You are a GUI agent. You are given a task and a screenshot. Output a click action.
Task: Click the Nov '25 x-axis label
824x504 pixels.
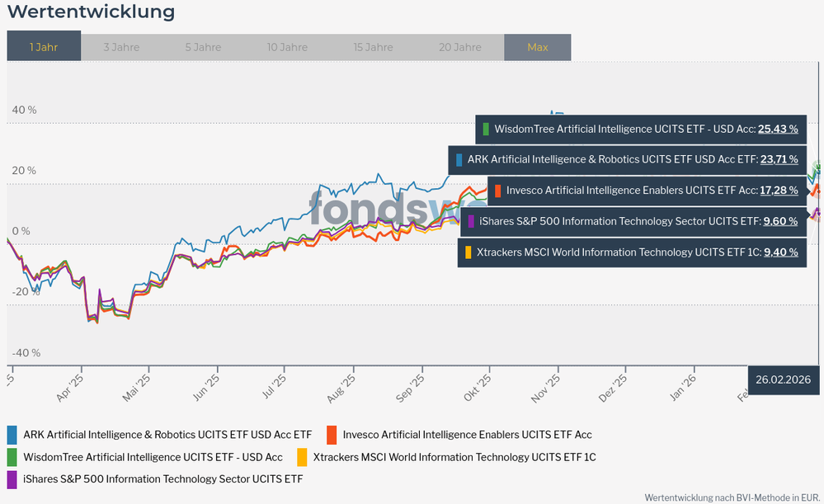point(545,389)
